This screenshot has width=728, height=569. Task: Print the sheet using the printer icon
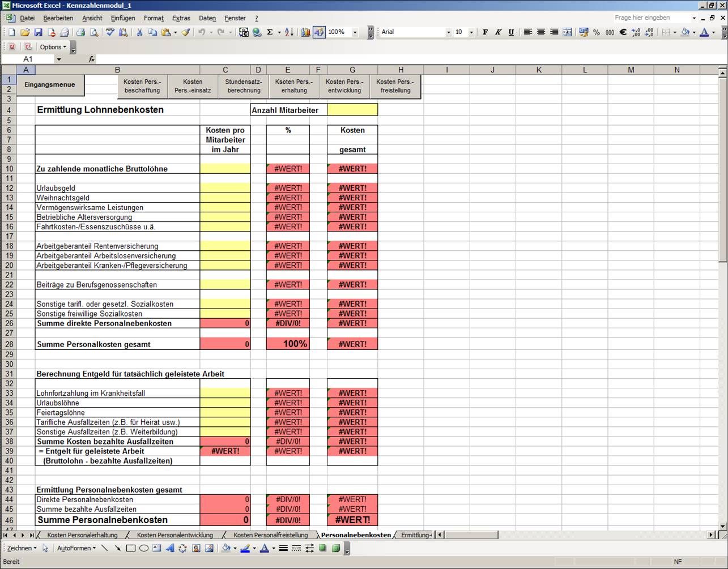[80, 32]
